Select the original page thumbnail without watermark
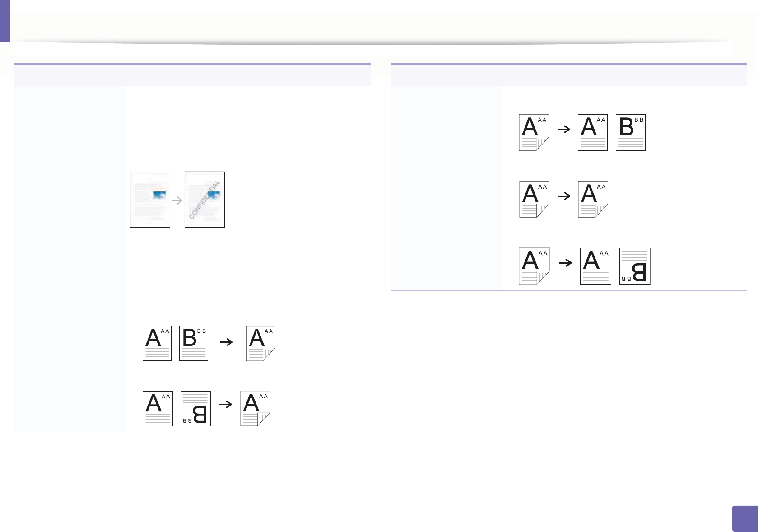This screenshot has height=532, width=758. pyautogui.click(x=150, y=200)
